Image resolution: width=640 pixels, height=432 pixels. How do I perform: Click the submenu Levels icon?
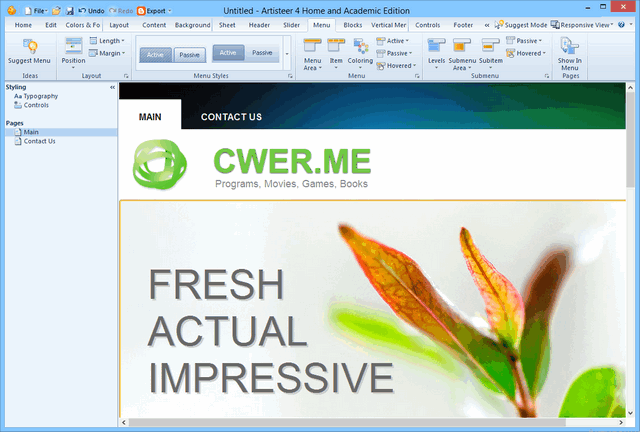(436, 46)
